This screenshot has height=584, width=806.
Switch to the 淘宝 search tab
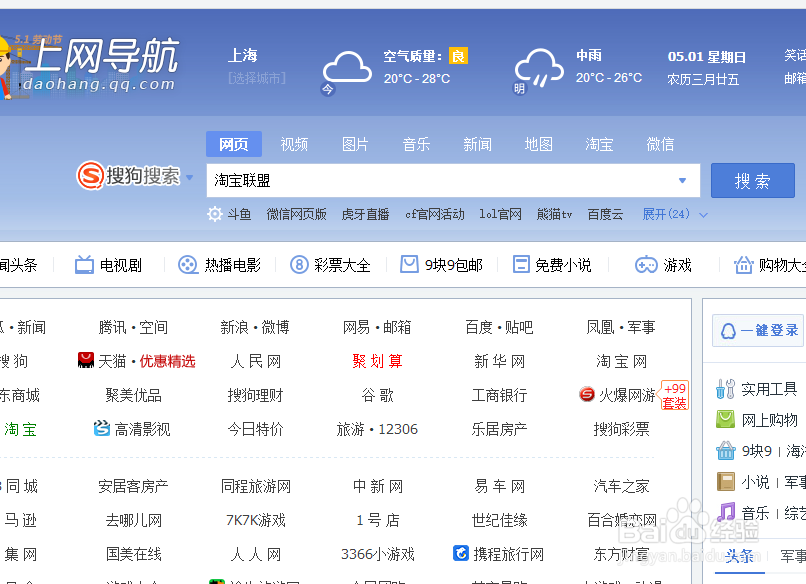pyautogui.click(x=599, y=144)
